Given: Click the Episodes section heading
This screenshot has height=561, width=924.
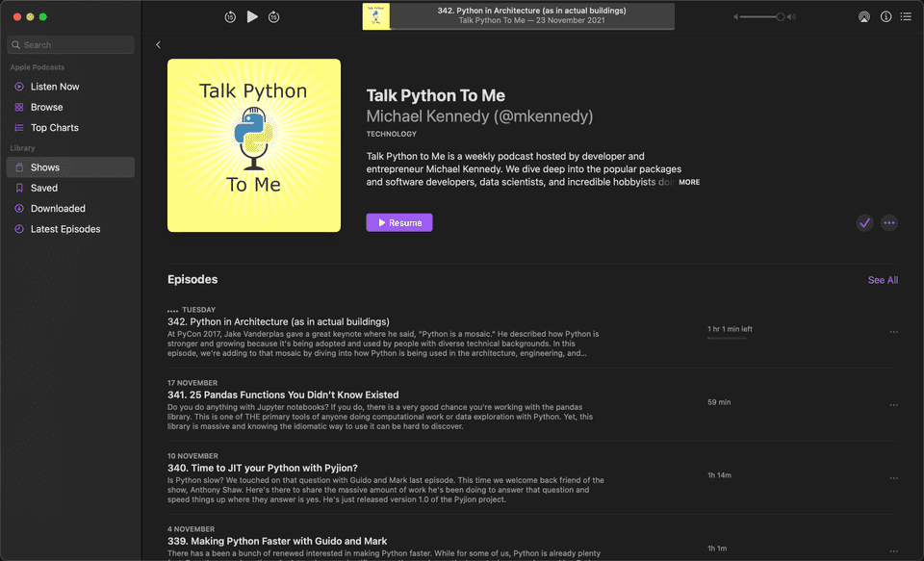Looking at the screenshot, I should click(192, 279).
